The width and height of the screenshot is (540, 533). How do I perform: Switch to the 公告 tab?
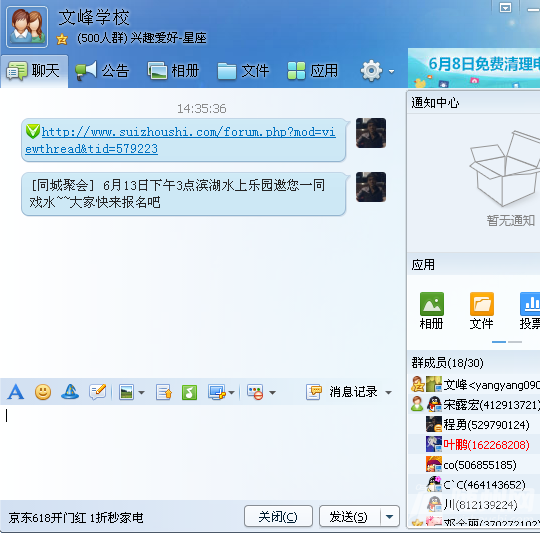[x=102, y=71]
